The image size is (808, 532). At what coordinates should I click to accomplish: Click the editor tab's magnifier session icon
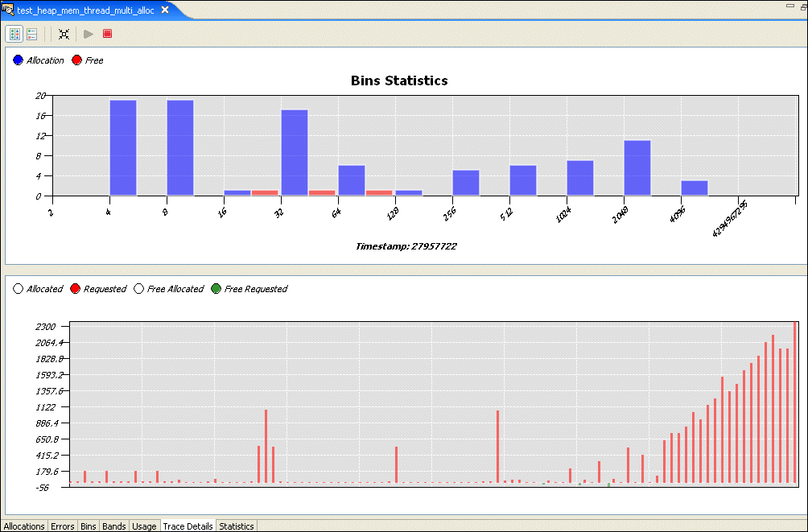[x=9, y=10]
